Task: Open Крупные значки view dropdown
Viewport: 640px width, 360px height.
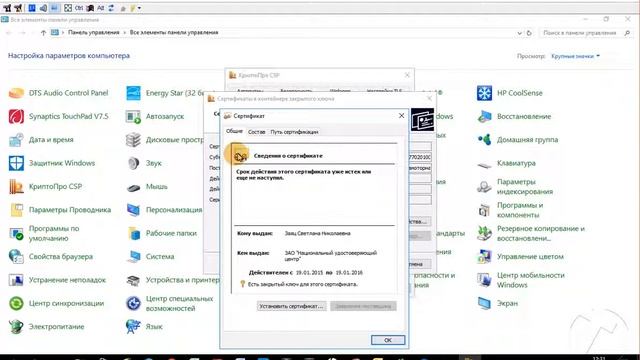Action: click(576, 56)
